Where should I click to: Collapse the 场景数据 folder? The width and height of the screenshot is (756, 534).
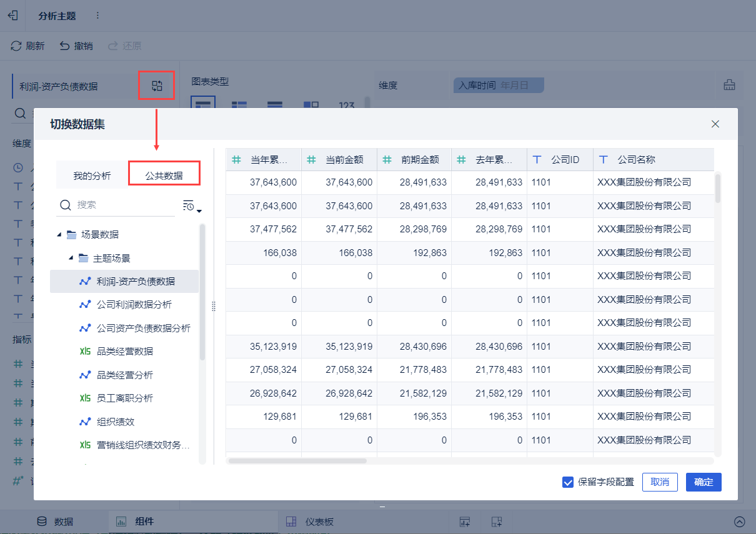pos(59,235)
